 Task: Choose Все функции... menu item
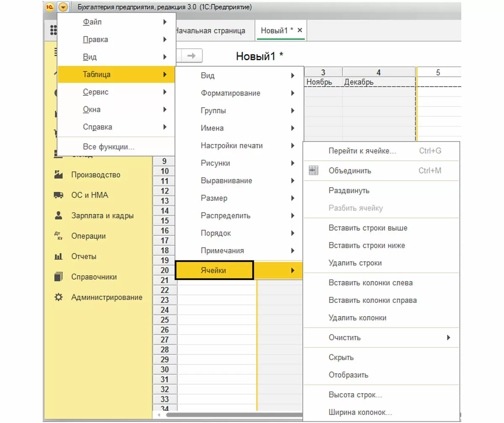[x=116, y=147]
